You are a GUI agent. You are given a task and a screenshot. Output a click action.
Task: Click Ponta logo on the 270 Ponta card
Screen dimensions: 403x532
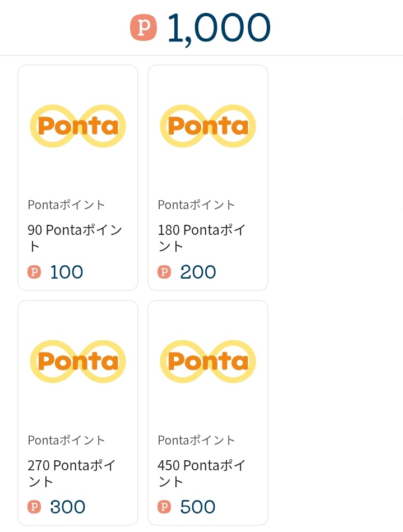78,362
